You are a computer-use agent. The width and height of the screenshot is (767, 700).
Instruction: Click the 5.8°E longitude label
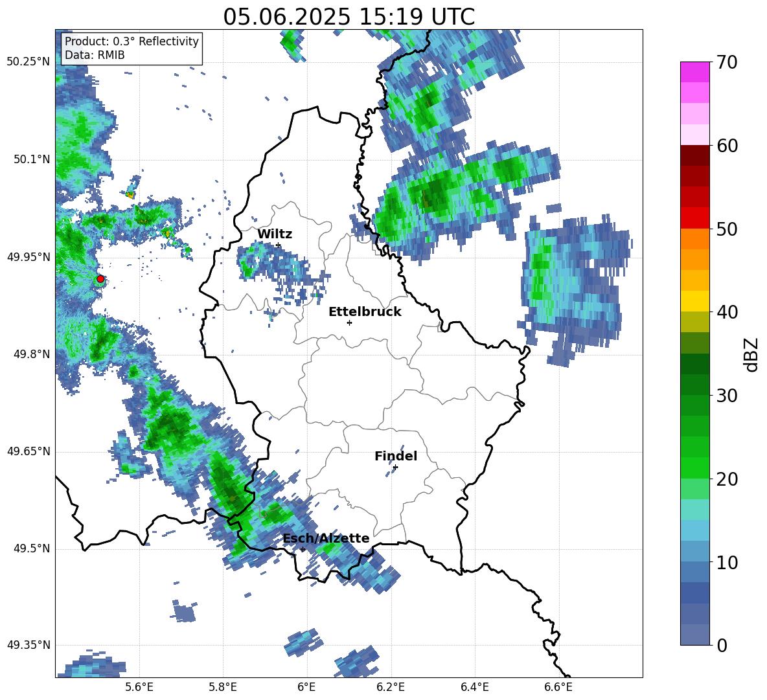click(223, 687)
